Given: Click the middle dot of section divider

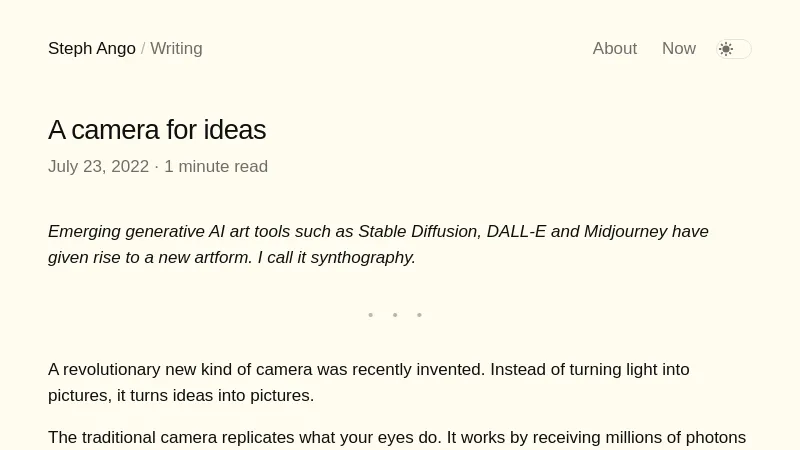Looking at the screenshot, I should (395, 315).
